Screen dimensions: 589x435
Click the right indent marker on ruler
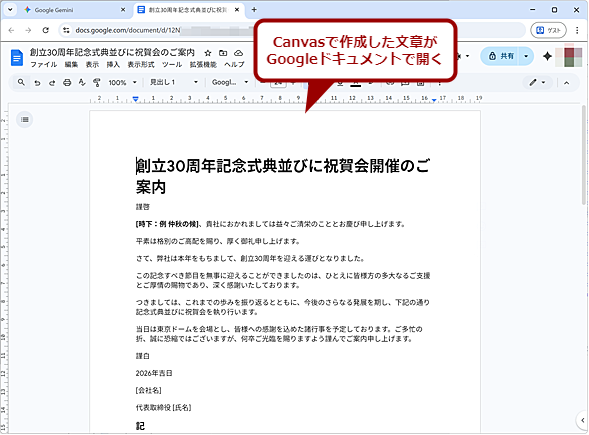pos(434,100)
